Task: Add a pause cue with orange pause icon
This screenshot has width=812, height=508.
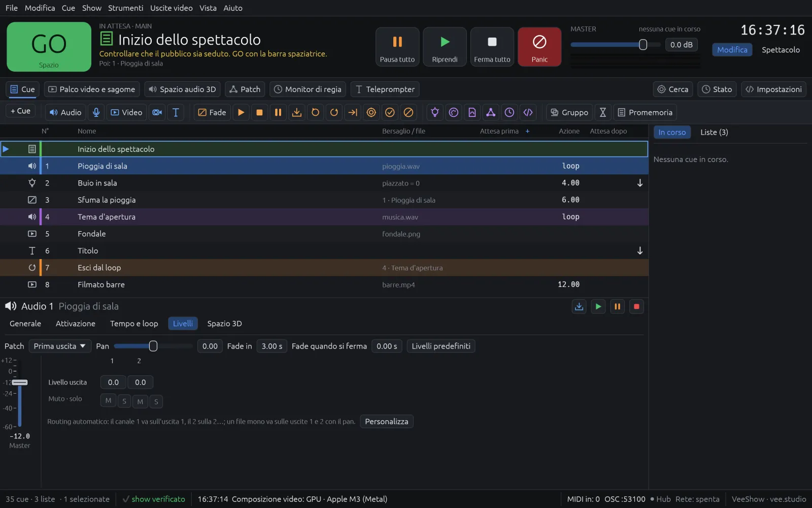Action: click(278, 112)
